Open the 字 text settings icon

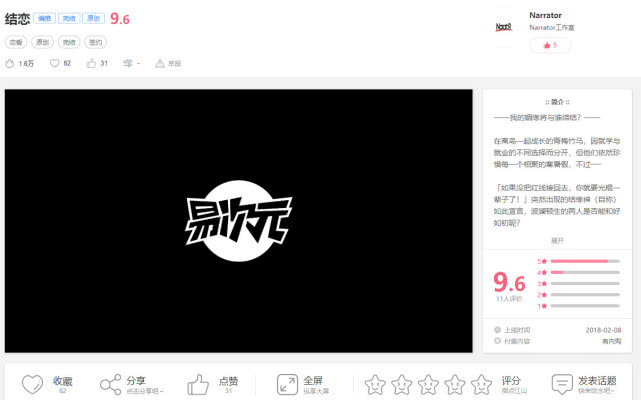click(128, 63)
